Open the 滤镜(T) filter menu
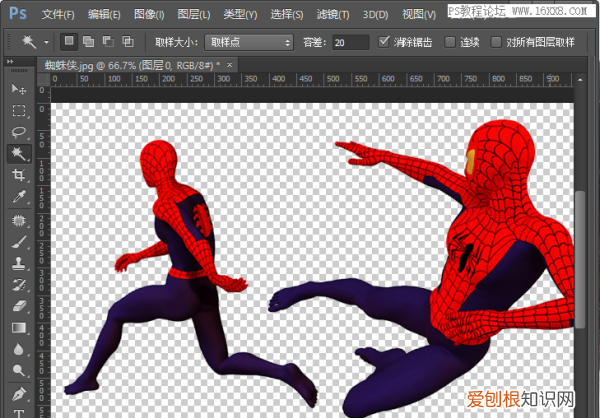This screenshot has height=418, width=600. coord(334,15)
